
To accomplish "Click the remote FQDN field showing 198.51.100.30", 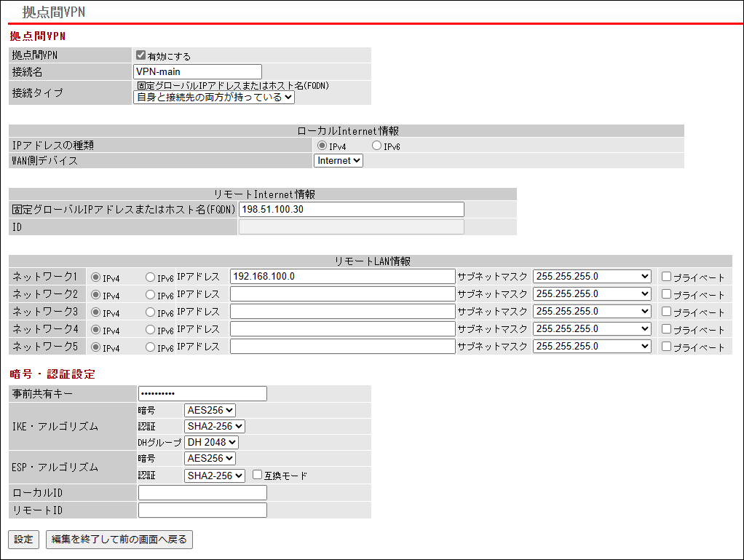I will point(352,209).
